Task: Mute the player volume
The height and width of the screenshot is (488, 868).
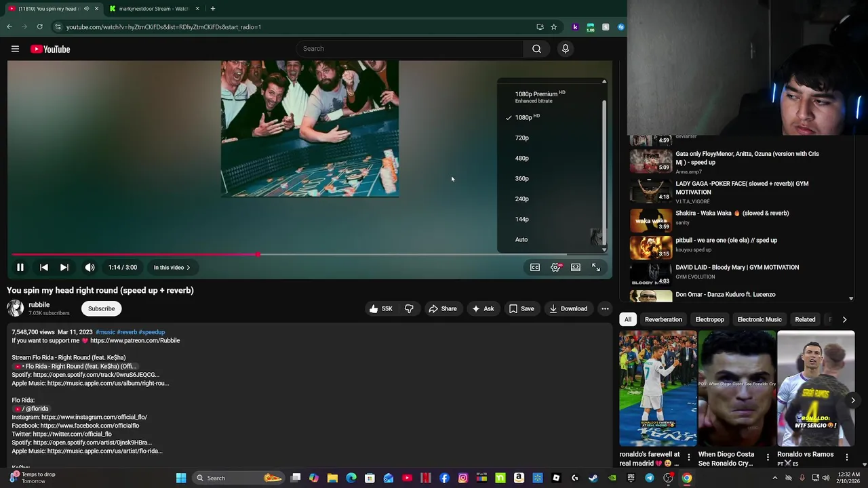Action: pos(90,267)
